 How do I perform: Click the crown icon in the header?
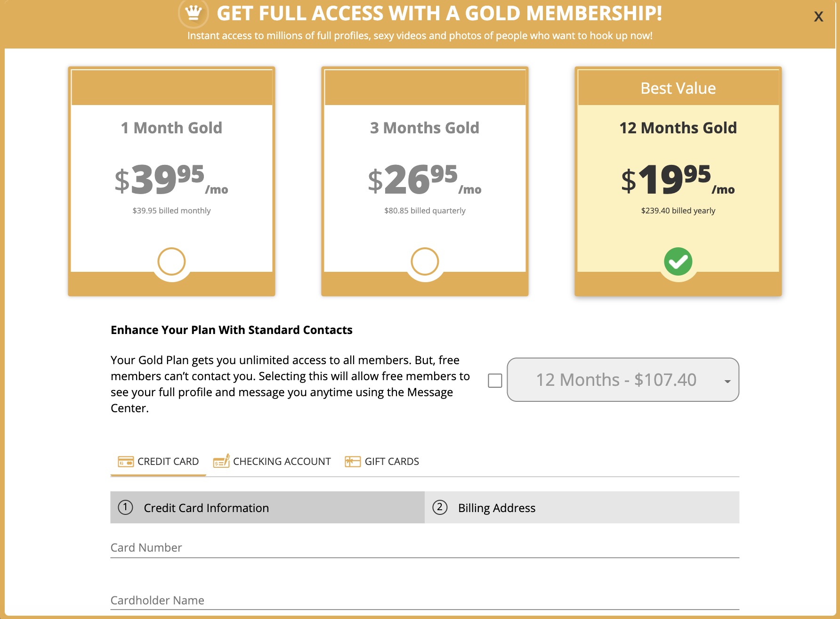[x=193, y=13]
